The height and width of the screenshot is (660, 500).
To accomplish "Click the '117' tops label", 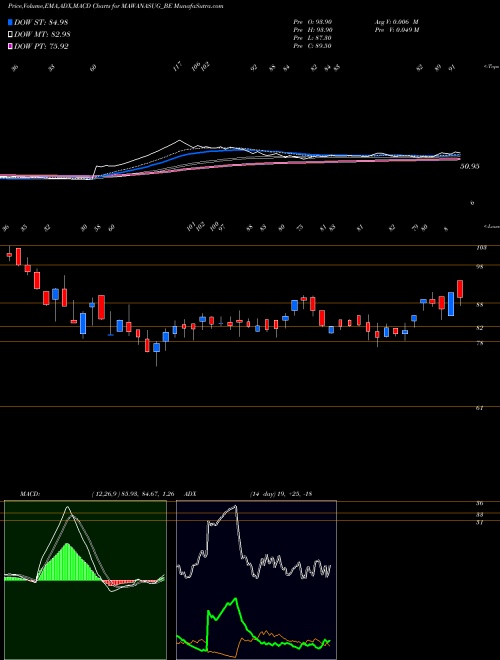I will pyautogui.click(x=177, y=66).
